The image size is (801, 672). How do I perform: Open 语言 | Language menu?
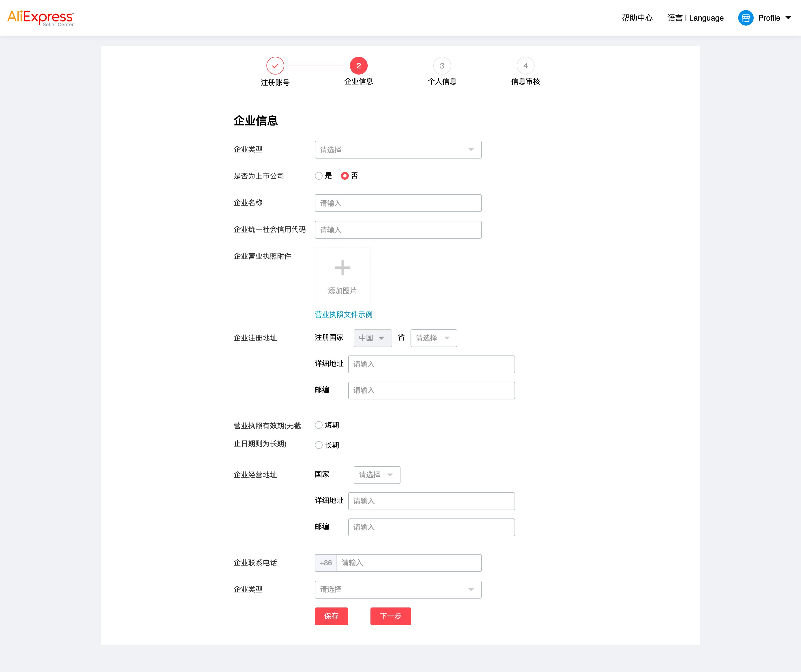[x=695, y=18]
